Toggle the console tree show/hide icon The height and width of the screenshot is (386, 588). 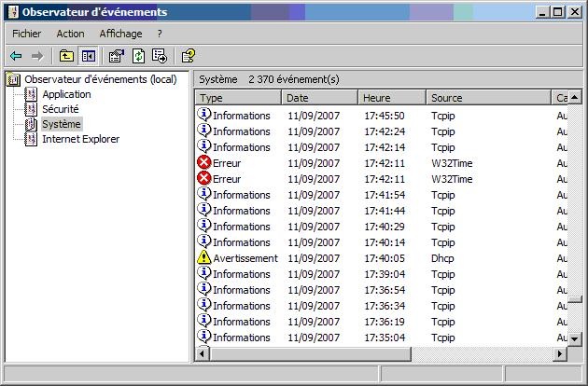tap(88, 56)
